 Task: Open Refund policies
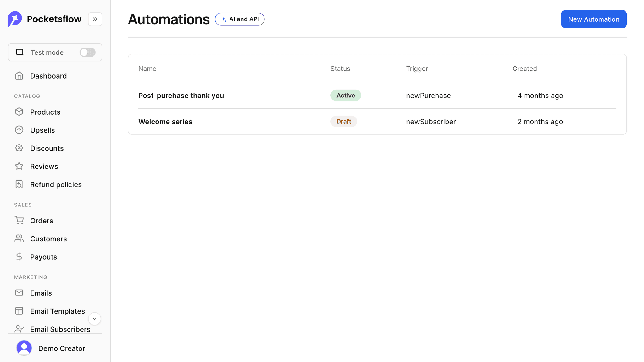pos(56,184)
